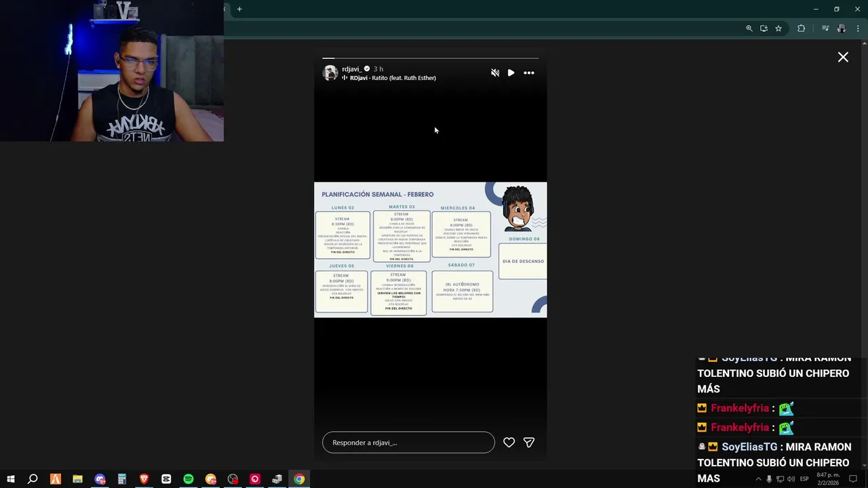Open Brave browser from taskbar

[x=144, y=479]
